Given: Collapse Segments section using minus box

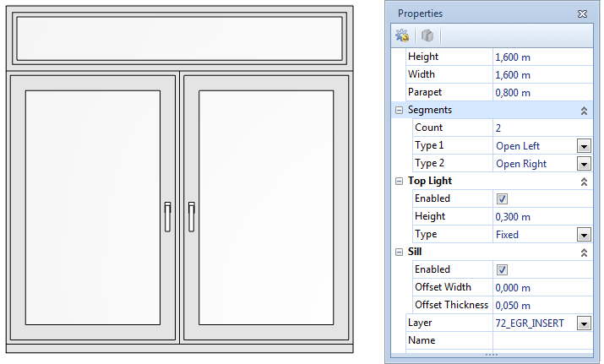Looking at the screenshot, I should click(399, 110).
